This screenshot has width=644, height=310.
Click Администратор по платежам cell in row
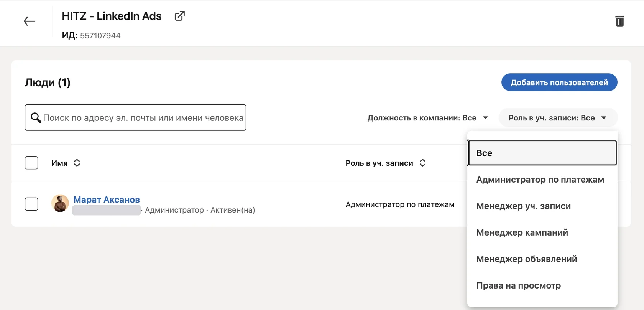click(400, 204)
